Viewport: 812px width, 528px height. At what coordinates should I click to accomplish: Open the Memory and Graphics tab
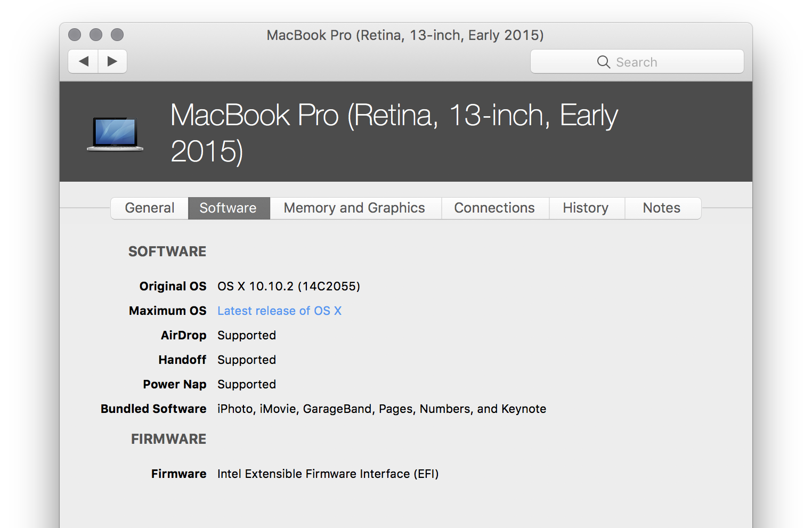click(x=354, y=208)
